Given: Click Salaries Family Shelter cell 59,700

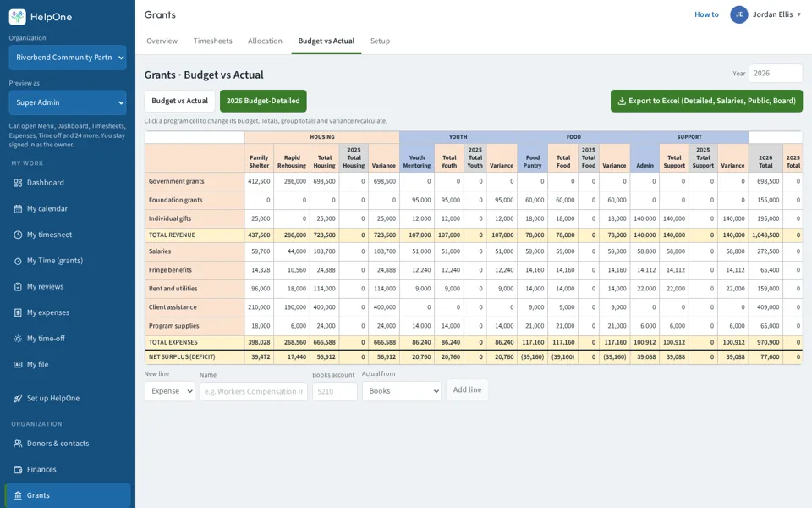Looking at the screenshot, I should pyautogui.click(x=259, y=251).
